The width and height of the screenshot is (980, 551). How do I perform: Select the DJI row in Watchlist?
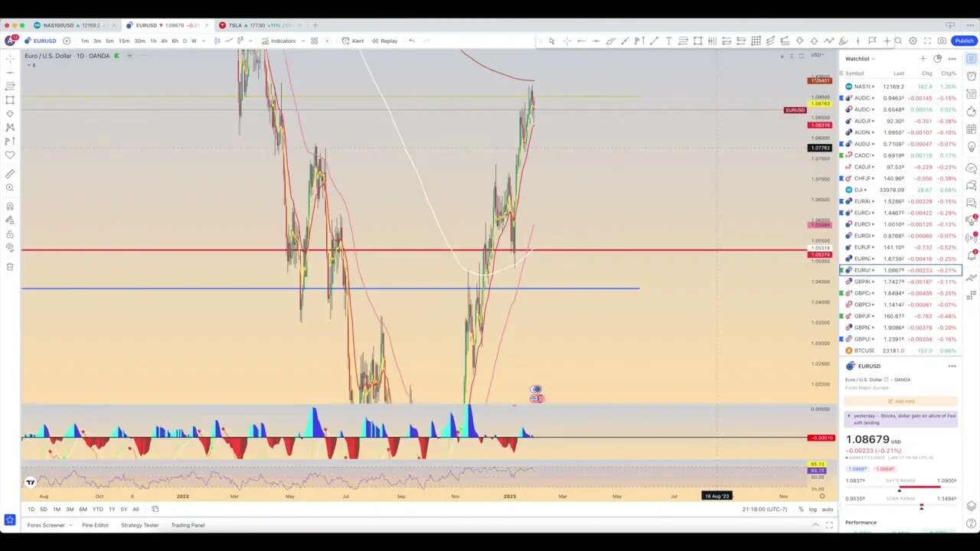(900, 190)
